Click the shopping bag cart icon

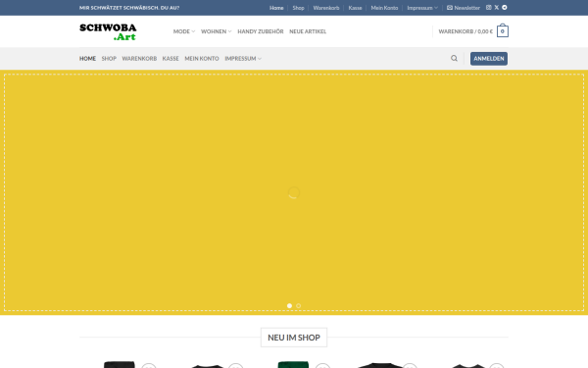[x=503, y=31]
